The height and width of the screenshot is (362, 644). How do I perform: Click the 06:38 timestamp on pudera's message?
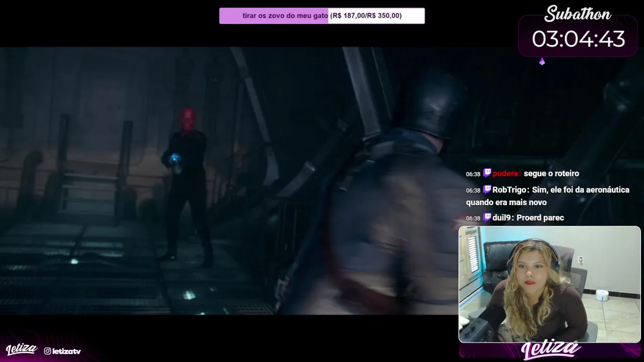pos(473,174)
